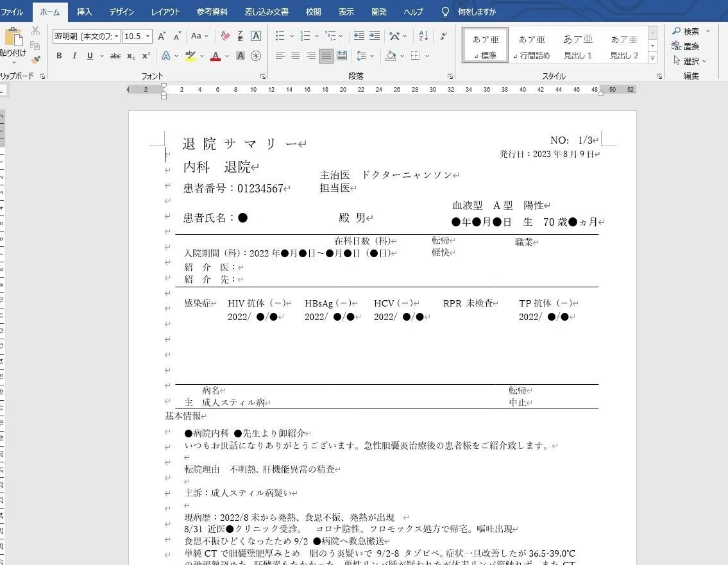
Task: Click the light bulb tell-me icon
Action: (x=445, y=12)
